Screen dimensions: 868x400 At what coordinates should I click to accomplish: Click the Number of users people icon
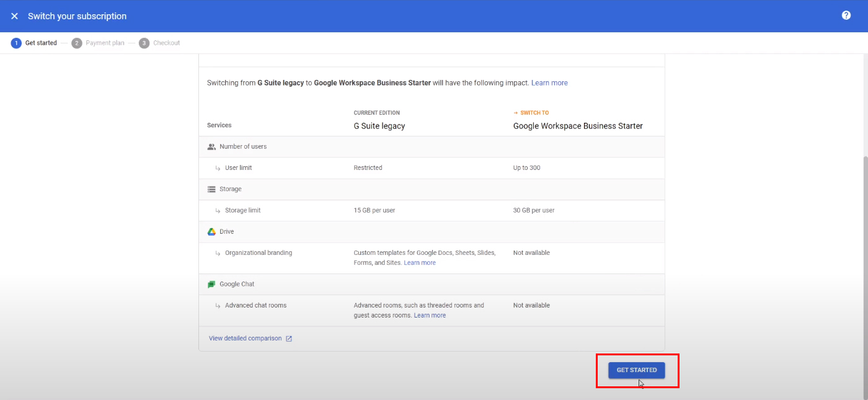211,147
